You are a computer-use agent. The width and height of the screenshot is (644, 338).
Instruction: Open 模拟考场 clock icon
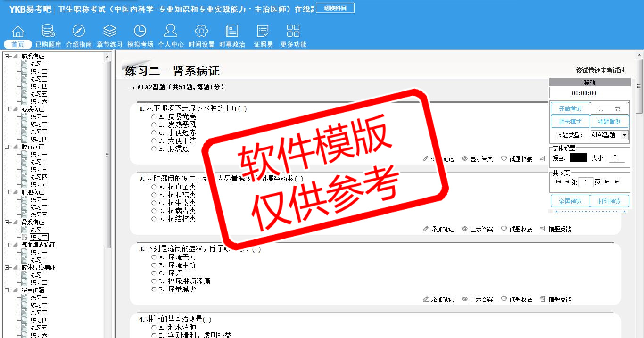pyautogui.click(x=140, y=32)
